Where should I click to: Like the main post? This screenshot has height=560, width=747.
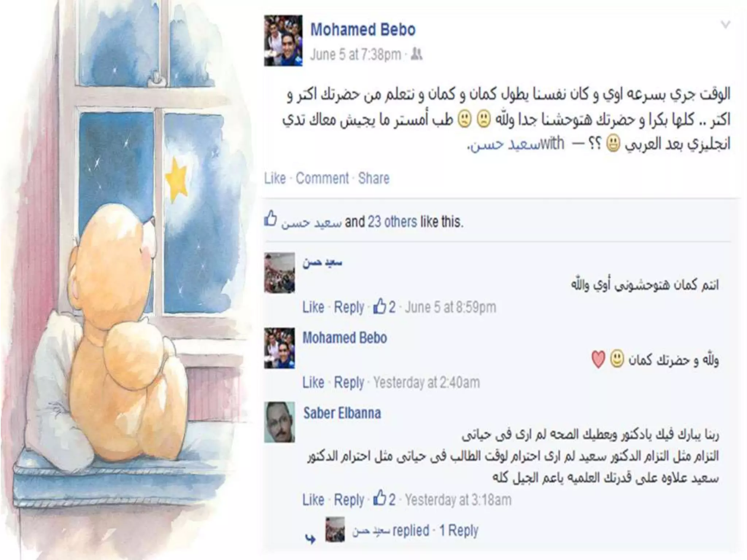pyautogui.click(x=275, y=178)
